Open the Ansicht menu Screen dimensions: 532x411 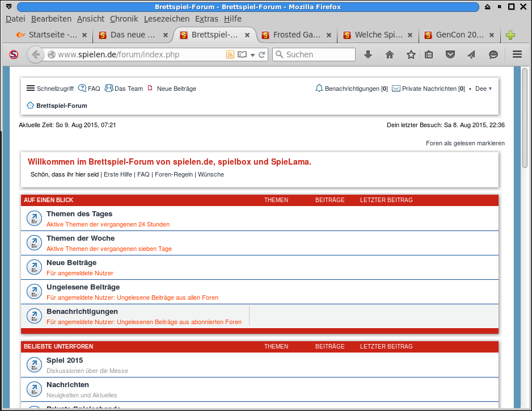[x=91, y=19]
